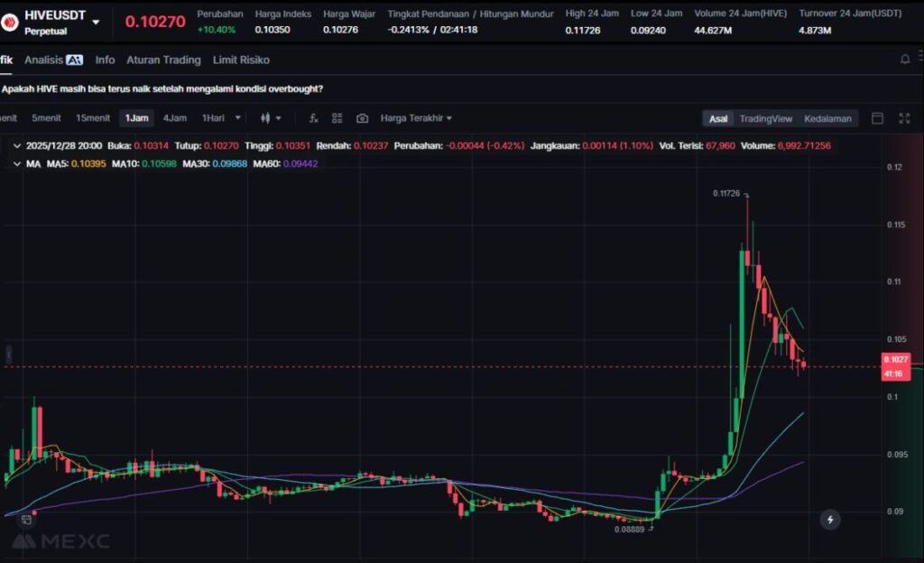Click the HIVE overbought question link
The height and width of the screenshot is (563, 924).
[162, 89]
